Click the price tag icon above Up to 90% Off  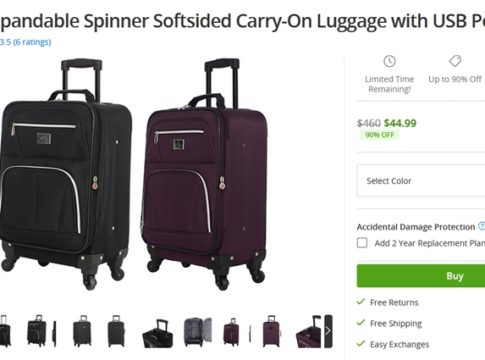455,61
